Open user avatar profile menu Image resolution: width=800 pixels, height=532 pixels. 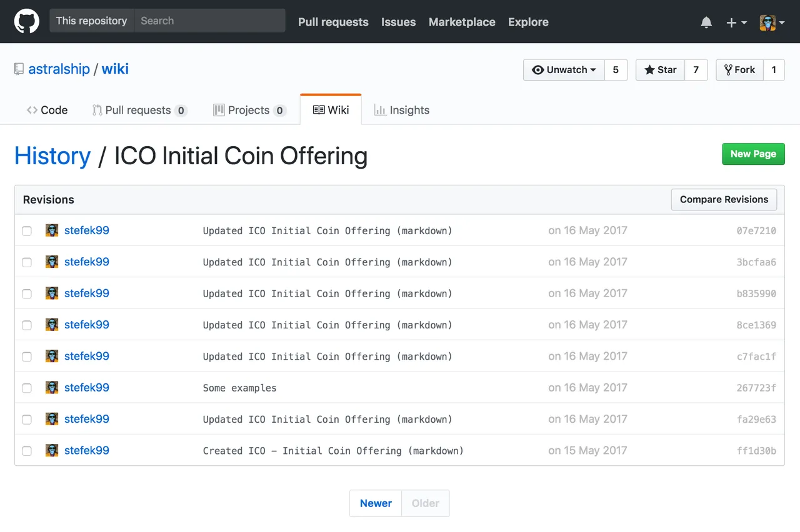tap(772, 22)
